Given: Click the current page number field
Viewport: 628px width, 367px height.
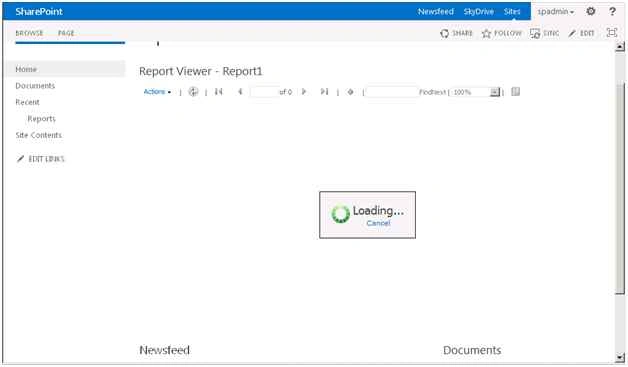Looking at the screenshot, I should (x=264, y=92).
